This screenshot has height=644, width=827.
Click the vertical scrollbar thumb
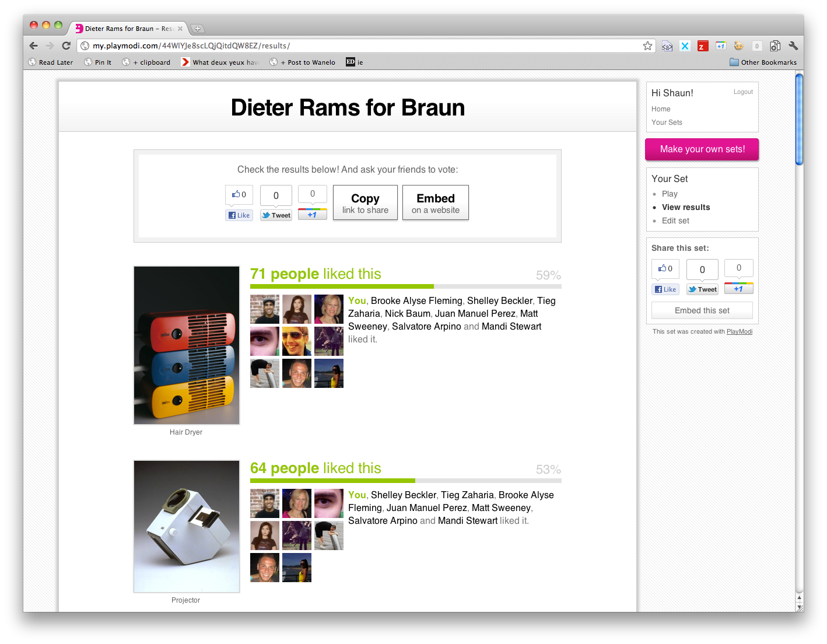coord(800,119)
